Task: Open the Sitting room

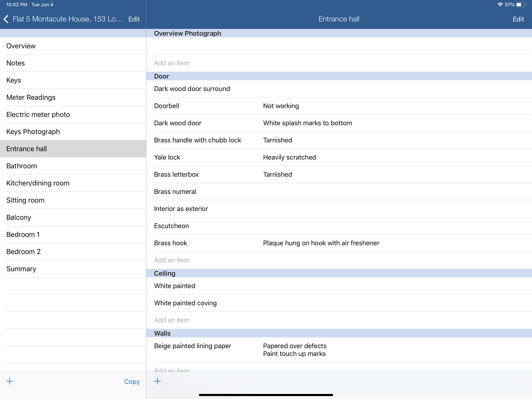Action: pyautogui.click(x=73, y=200)
